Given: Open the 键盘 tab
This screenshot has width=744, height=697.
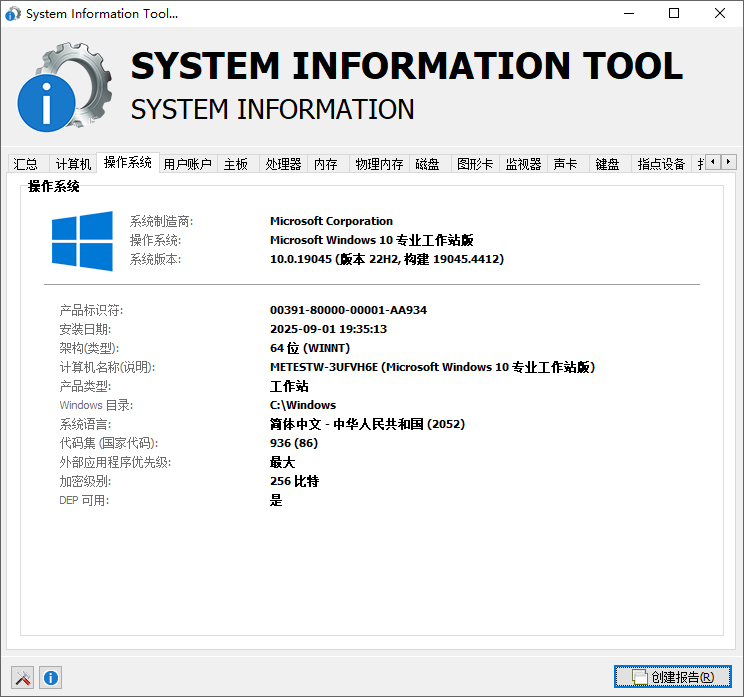Looking at the screenshot, I should click(610, 164).
